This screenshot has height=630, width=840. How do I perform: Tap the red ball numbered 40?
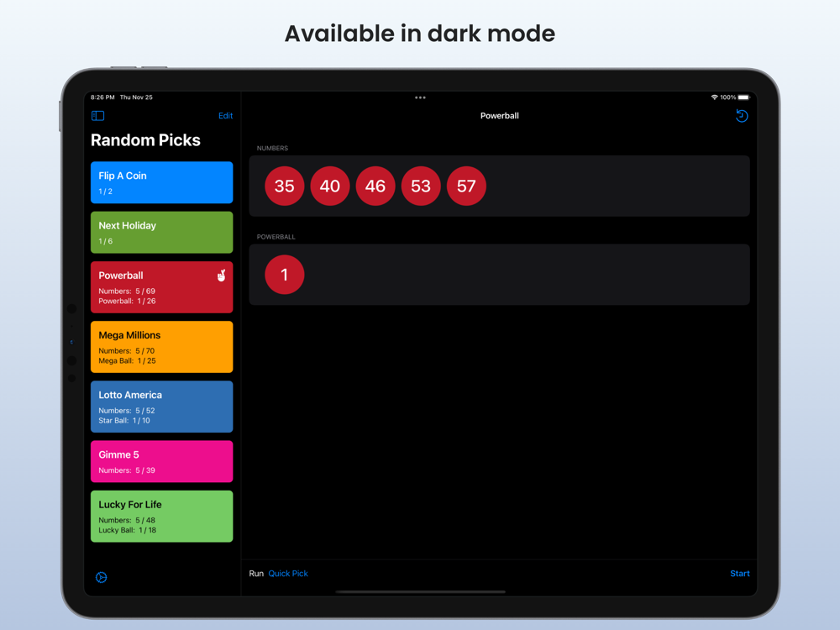[330, 186]
